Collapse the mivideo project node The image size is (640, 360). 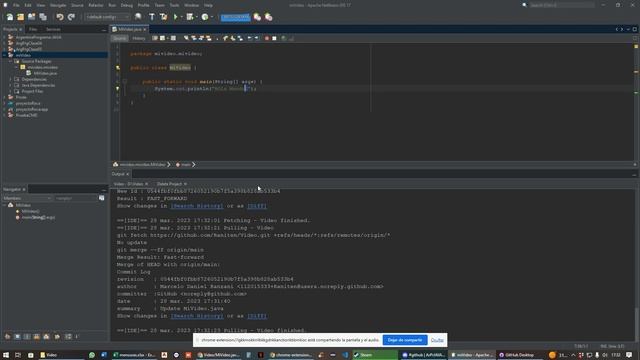[x=4, y=55]
